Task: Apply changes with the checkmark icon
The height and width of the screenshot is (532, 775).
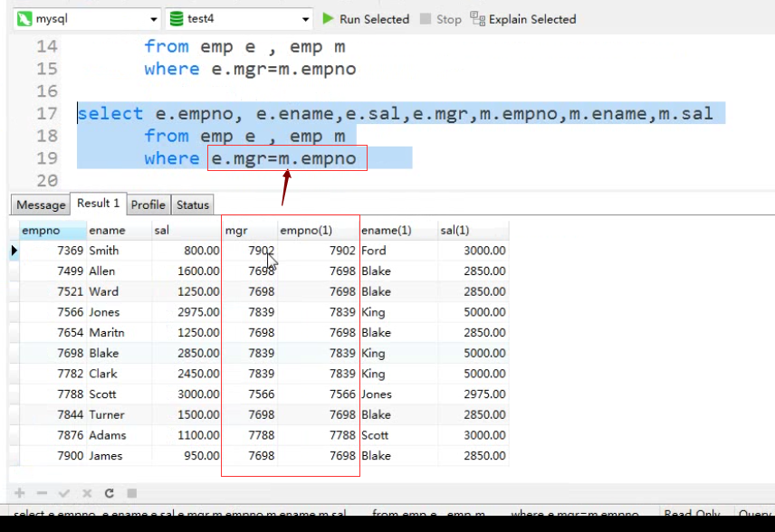Action: (64, 493)
